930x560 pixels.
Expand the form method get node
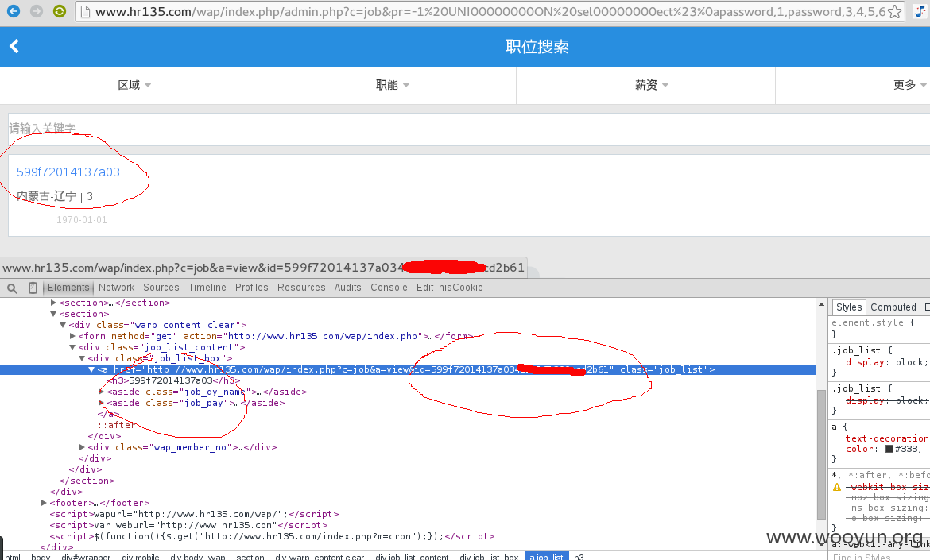[72, 337]
